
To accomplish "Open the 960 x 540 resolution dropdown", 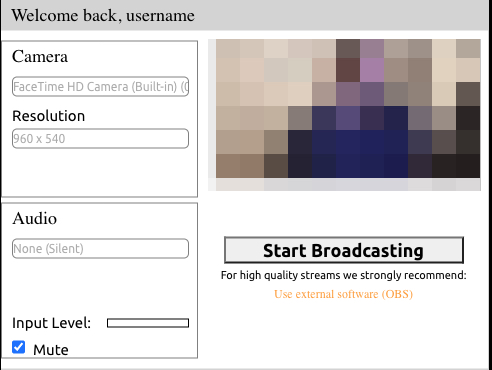I will tap(100, 138).
